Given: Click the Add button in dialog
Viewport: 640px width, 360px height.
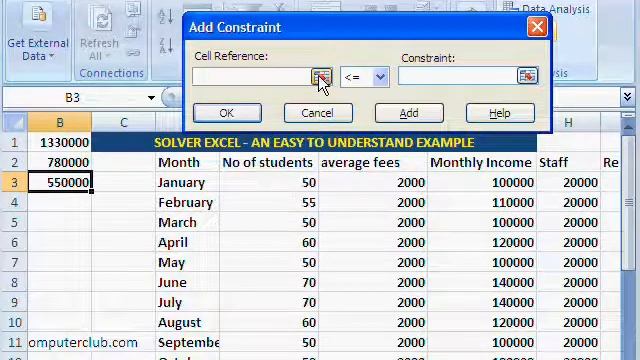Looking at the screenshot, I should coord(409,113).
